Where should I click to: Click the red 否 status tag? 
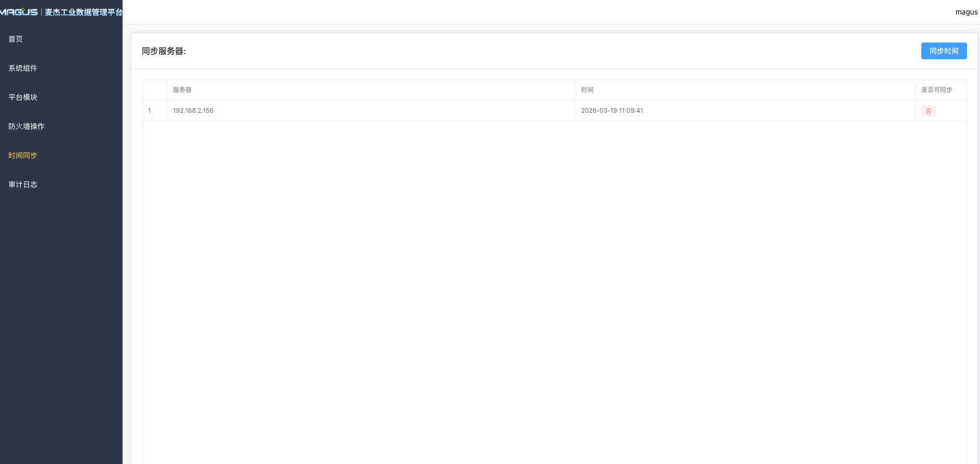click(928, 111)
